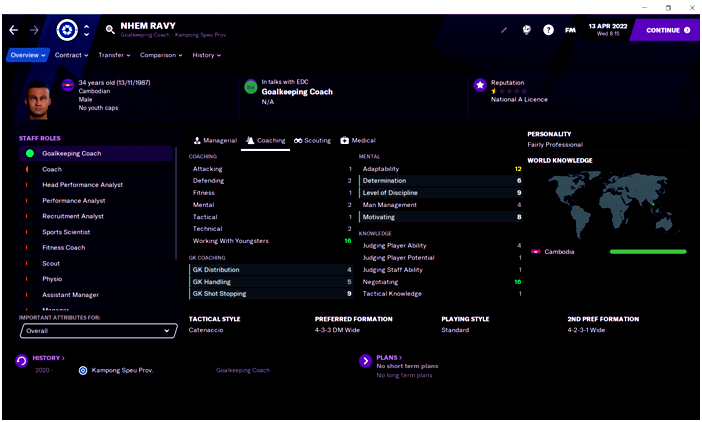
Task: Switch to the Coaching tab
Action: pyautogui.click(x=265, y=141)
